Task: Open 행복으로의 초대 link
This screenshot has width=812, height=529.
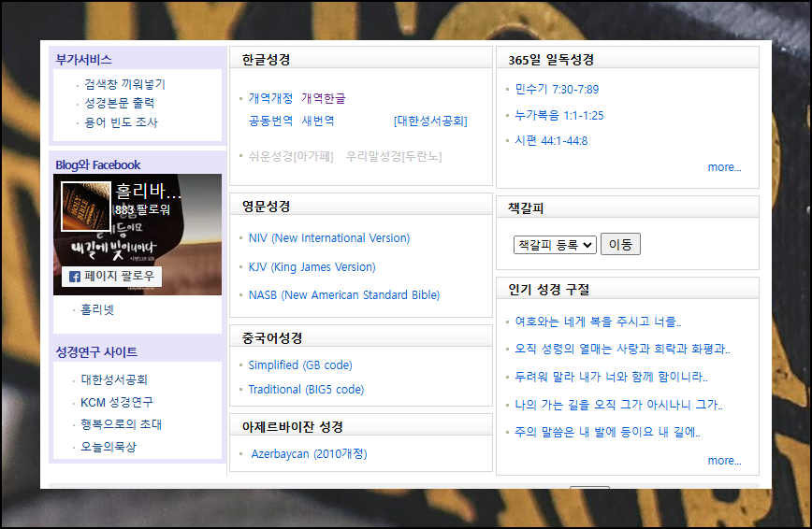Action: click(x=122, y=424)
